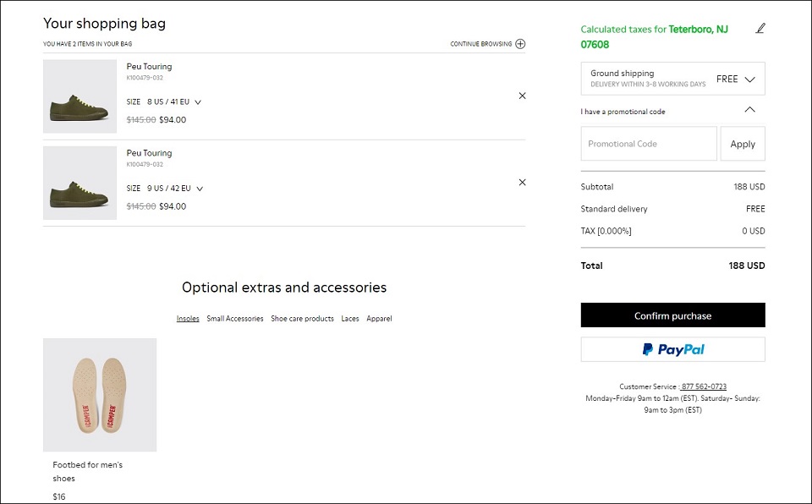This screenshot has height=504, width=812.
Task: Click the 'I have a promotional code' label
Action: pyautogui.click(x=623, y=112)
